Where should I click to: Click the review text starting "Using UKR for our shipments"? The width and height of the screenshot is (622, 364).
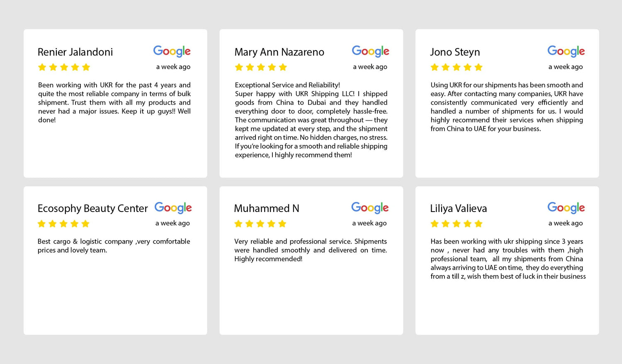[x=507, y=107]
